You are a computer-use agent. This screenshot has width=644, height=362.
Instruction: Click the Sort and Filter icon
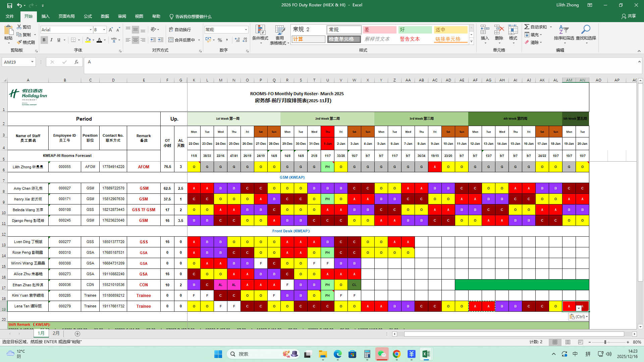click(x=563, y=30)
